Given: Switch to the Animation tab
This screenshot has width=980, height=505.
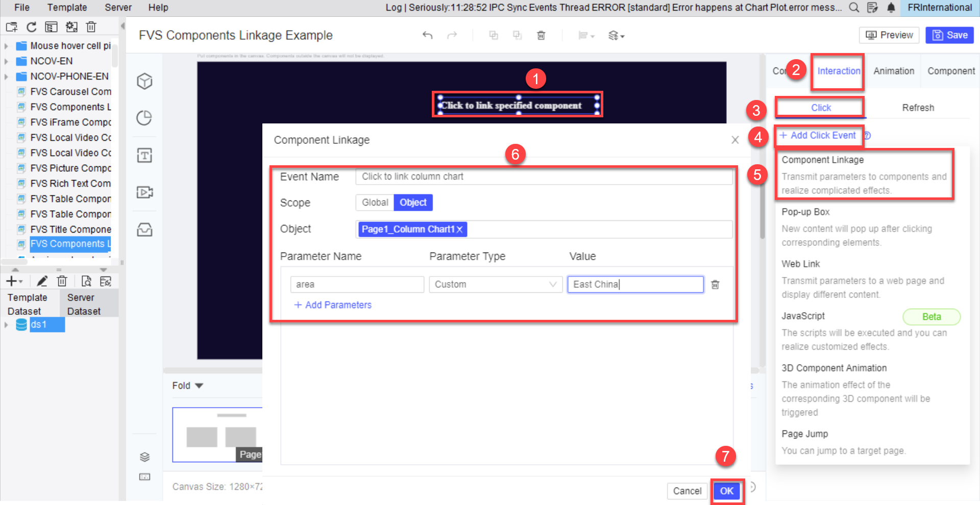Looking at the screenshot, I should point(893,71).
